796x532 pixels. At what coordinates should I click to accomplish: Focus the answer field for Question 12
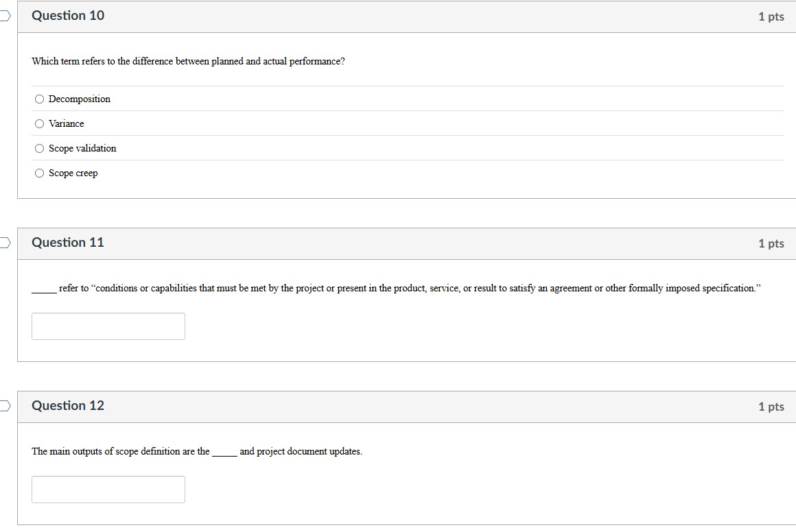[x=108, y=490]
